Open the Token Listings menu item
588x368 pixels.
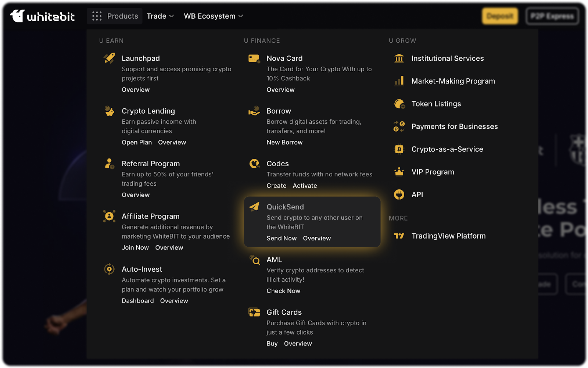pos(436,104)
